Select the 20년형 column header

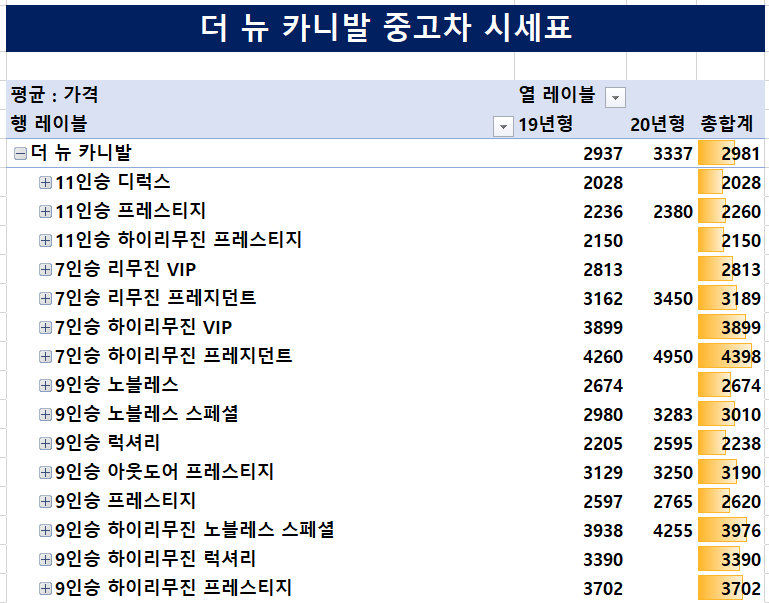point(657,124)
